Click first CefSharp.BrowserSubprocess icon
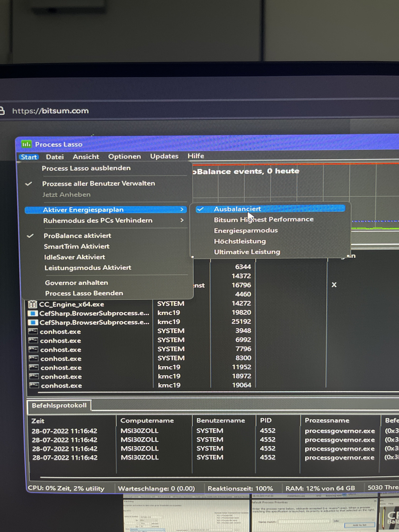Viewport: 399px width, 532px height. 33,313
